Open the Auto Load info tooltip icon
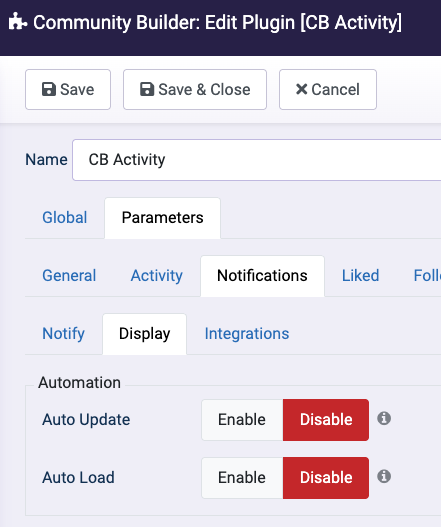Screen dimensions: 441x527 point(384,476)
